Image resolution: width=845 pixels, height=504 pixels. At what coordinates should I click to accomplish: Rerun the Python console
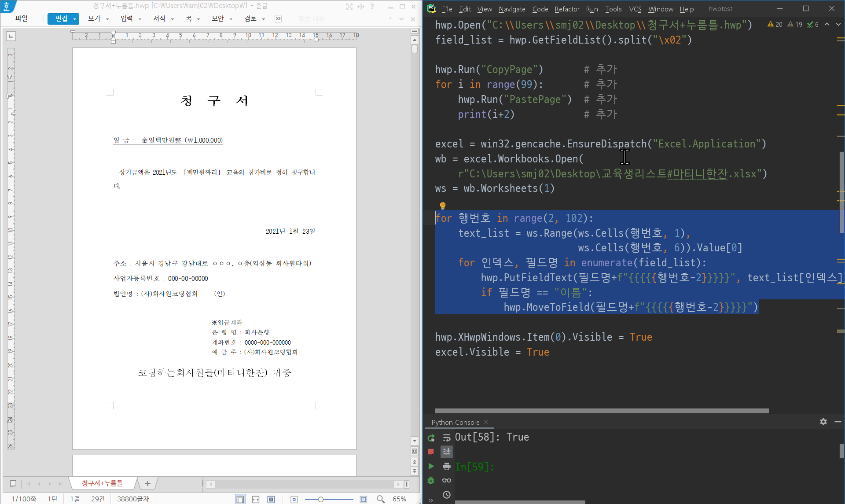point(431,438)
